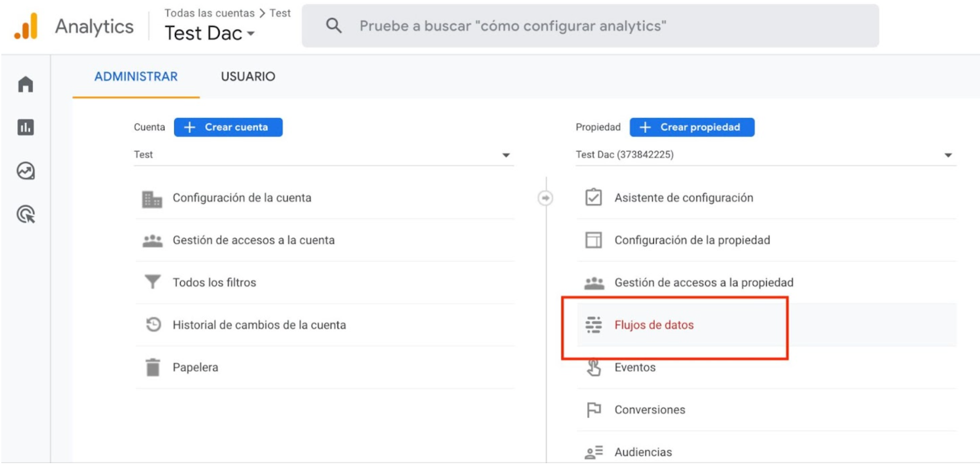Click the Crear propiedad button

[692, 127]
